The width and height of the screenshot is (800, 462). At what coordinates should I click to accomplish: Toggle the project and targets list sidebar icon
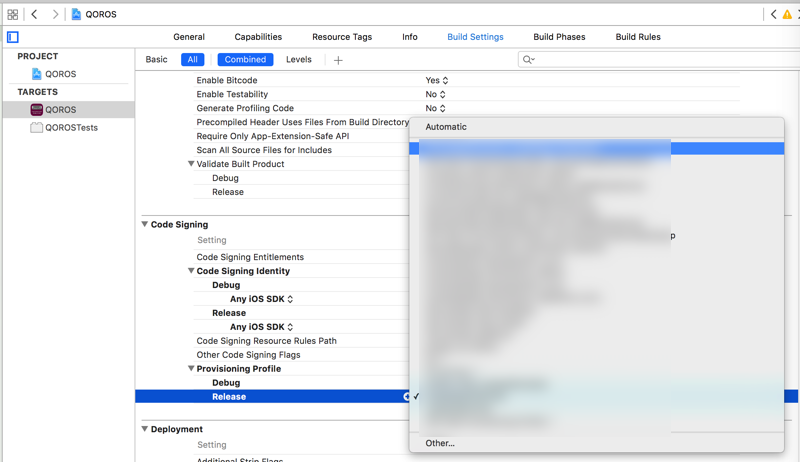13,37
